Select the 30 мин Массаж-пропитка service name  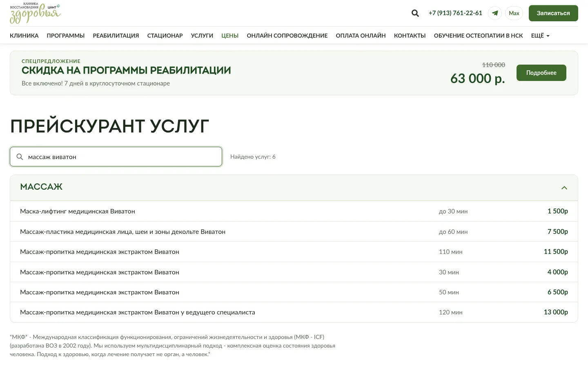(100, 272)
